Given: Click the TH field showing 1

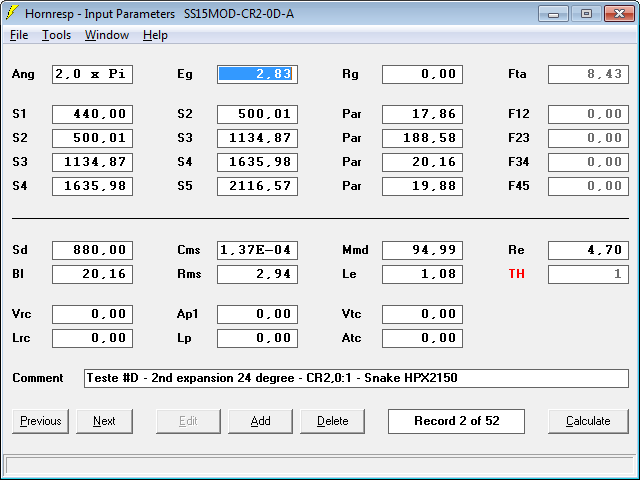Looking at the screenshot, I should (x=588, y=274).
